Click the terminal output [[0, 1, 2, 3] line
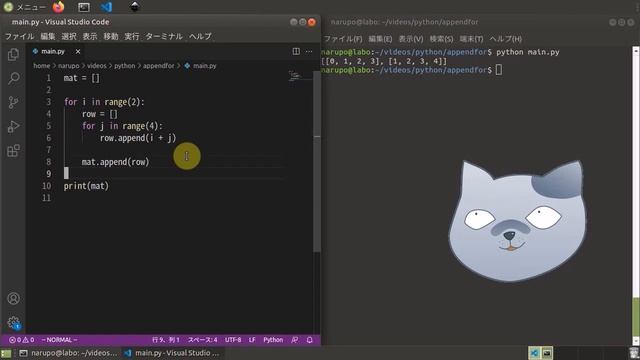Screen dimensions: 640x360 384,61
